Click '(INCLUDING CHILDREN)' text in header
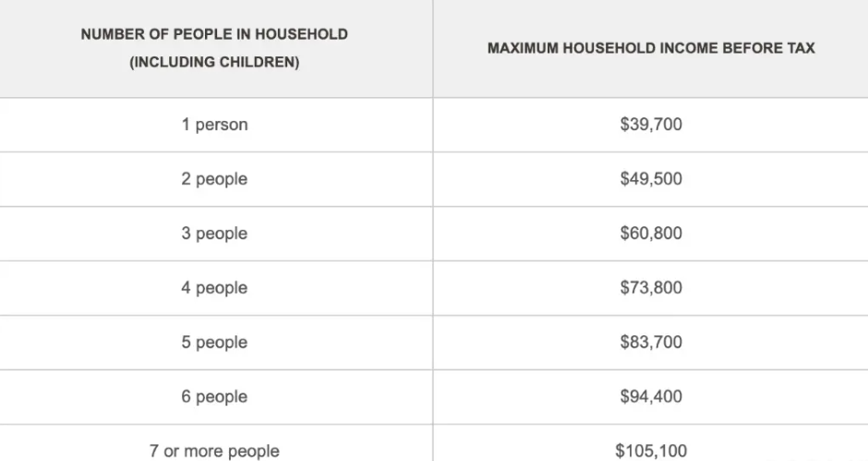 pos(214,62)
